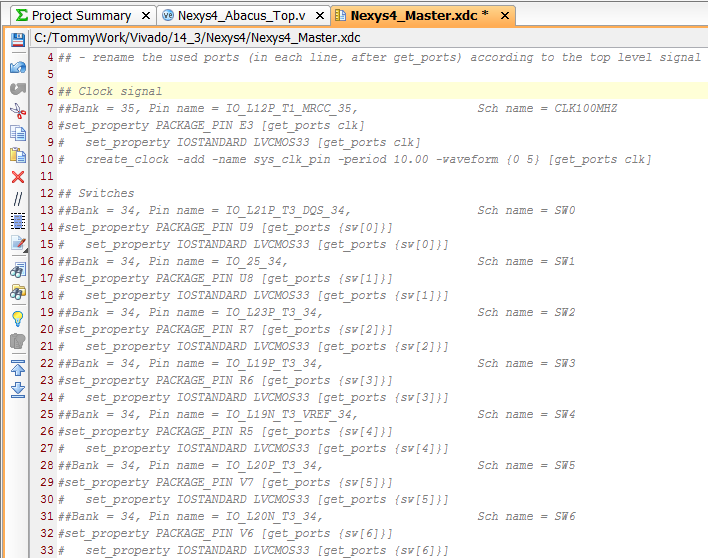
Task: Click line 17 'PACKAGE_PIN U8' sw[1] text
Action: click(x=225, y=278)
